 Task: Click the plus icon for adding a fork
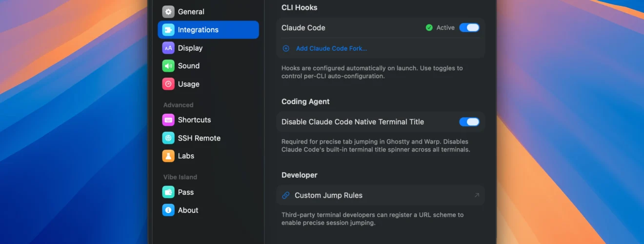286,48
